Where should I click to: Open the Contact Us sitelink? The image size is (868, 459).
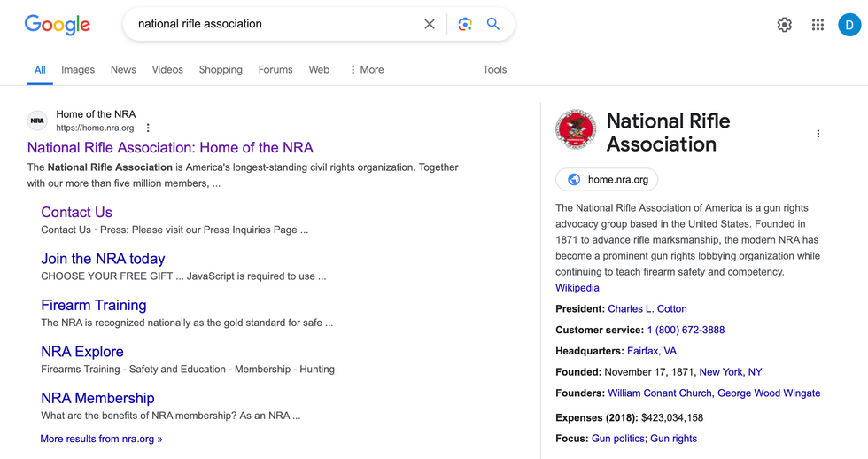tap(76, 212)
